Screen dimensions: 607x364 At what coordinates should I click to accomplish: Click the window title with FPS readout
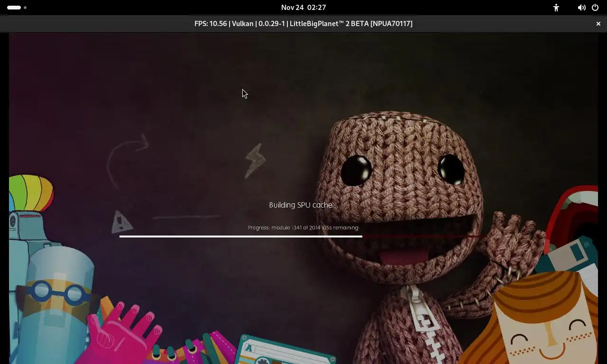click(x=303, y=24)
